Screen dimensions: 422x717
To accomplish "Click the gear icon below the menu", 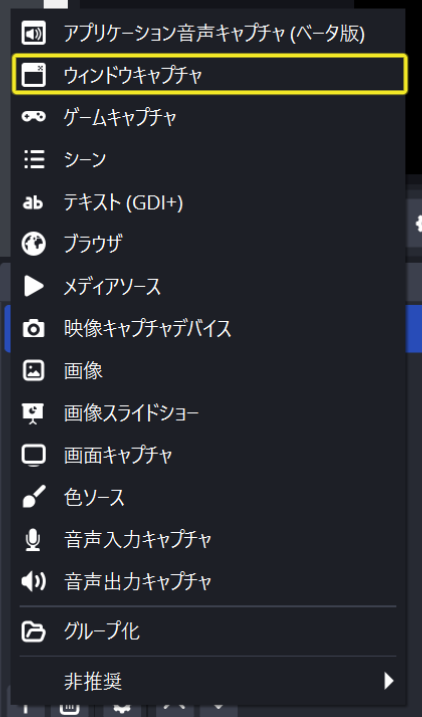I will [122, 710].
